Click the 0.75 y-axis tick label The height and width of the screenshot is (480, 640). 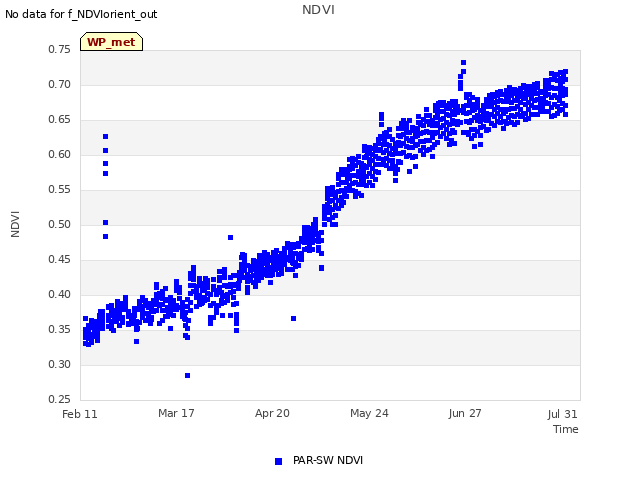[x=59, y=49]
